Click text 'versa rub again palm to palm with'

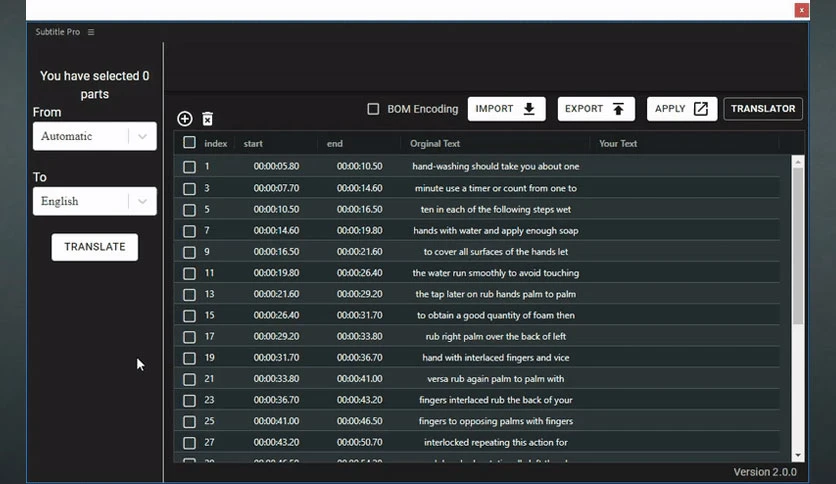[495, 379]
